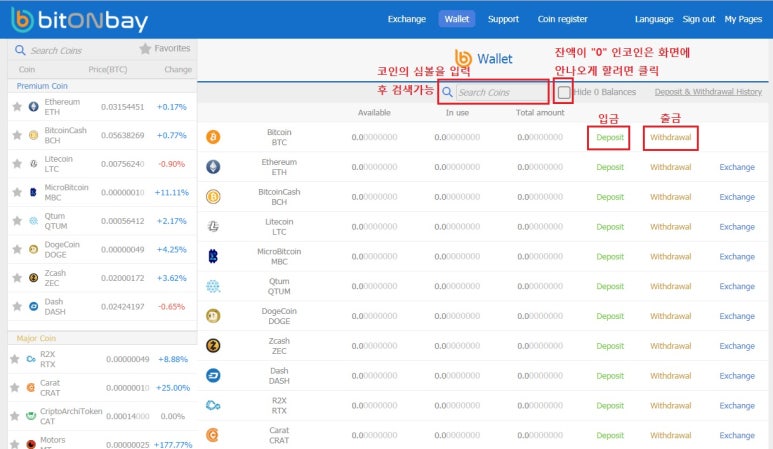The height and width of the screenshot is (449, 773).
Task: Click the Qtum coin icon in wallet
Action: click(213, 286)
